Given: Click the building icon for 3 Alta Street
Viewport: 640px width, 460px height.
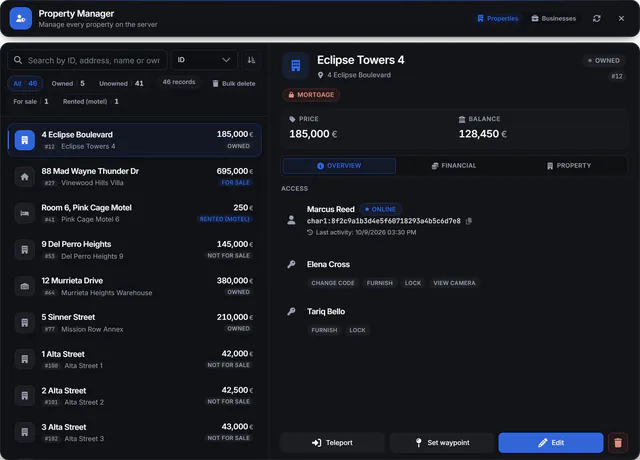Looking at the screenshot, I should point(24,432).
